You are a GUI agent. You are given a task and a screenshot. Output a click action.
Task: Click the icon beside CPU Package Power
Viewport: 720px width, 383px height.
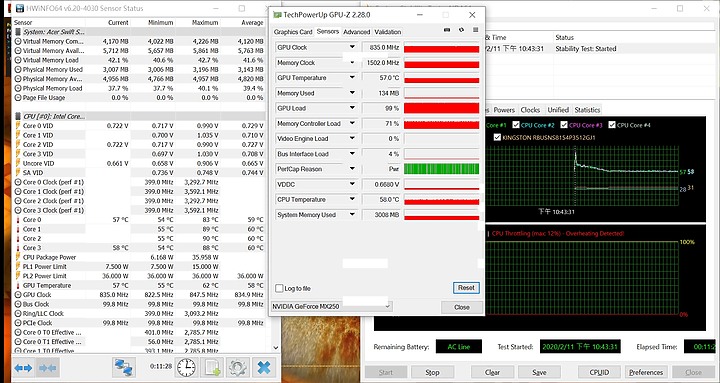coord(18,257)
